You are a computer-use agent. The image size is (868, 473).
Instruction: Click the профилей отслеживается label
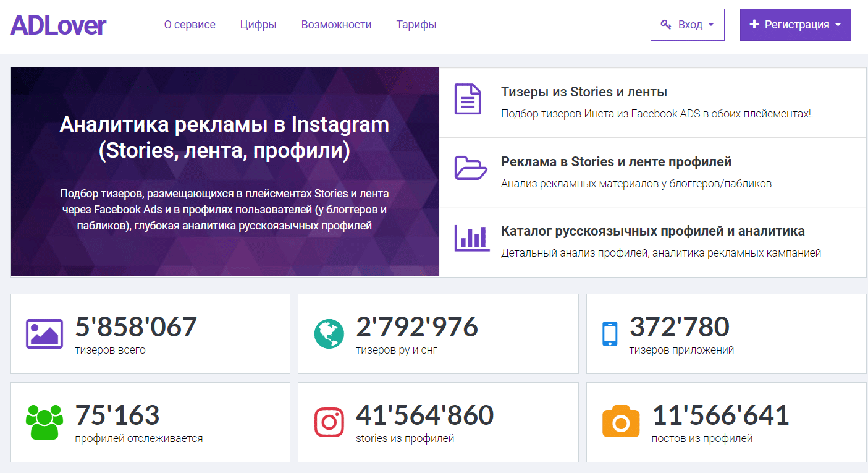tap(139, 438)
